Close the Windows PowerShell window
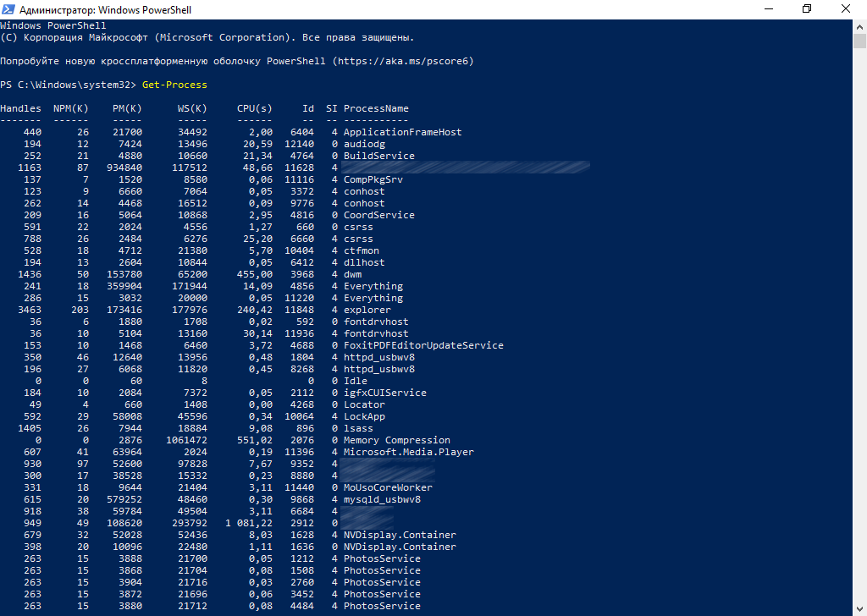Viewport: 867px width, 616px height. [846, 9]
